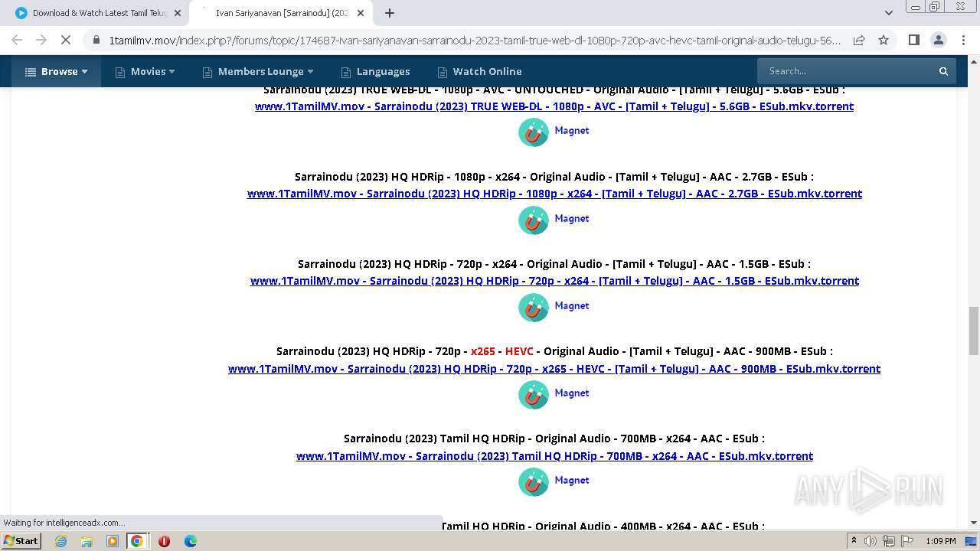Close the Ivan Sariyanavan tab

click(x=361, y=13)
